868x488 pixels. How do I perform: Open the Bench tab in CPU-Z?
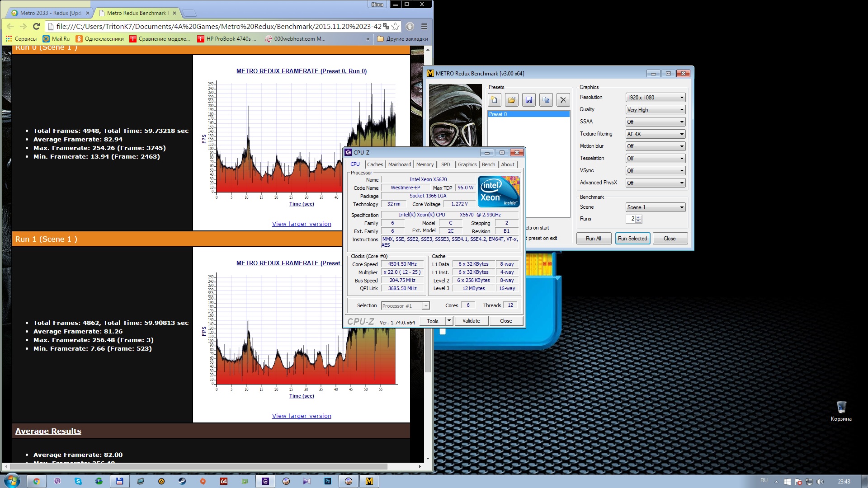click(x=488, y=164)
